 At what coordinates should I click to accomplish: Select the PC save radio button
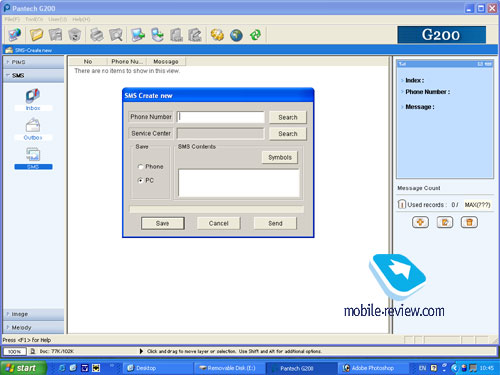(140, 180)
